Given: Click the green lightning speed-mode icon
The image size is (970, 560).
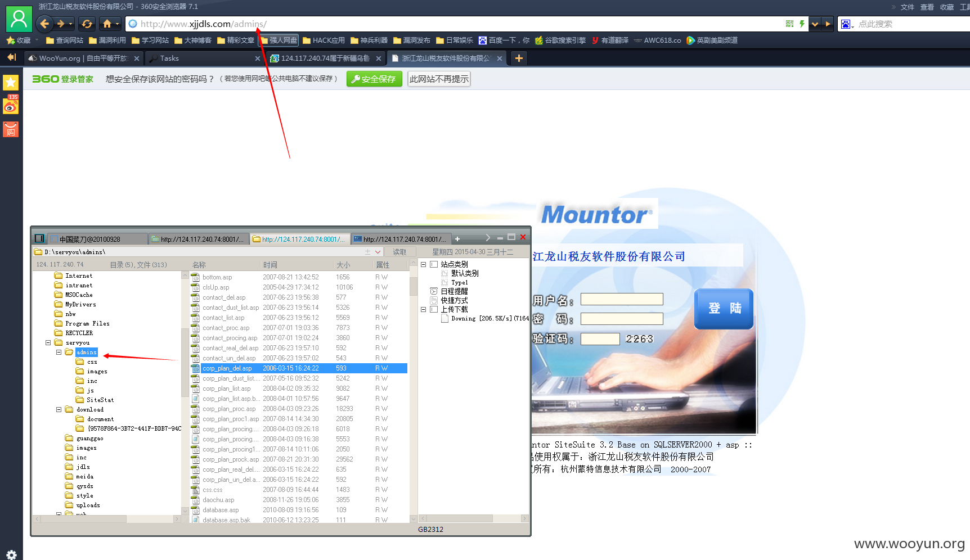Looking at the screenshot, I should coord(802,24).
